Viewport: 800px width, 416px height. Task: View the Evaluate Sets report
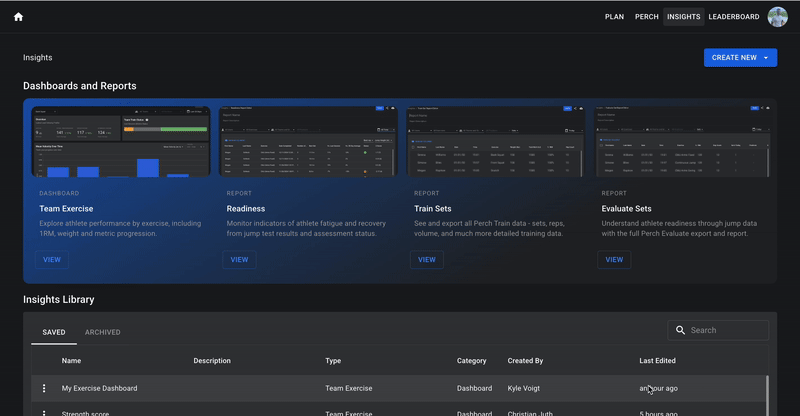pyautogui.click(x=614, y=260)
